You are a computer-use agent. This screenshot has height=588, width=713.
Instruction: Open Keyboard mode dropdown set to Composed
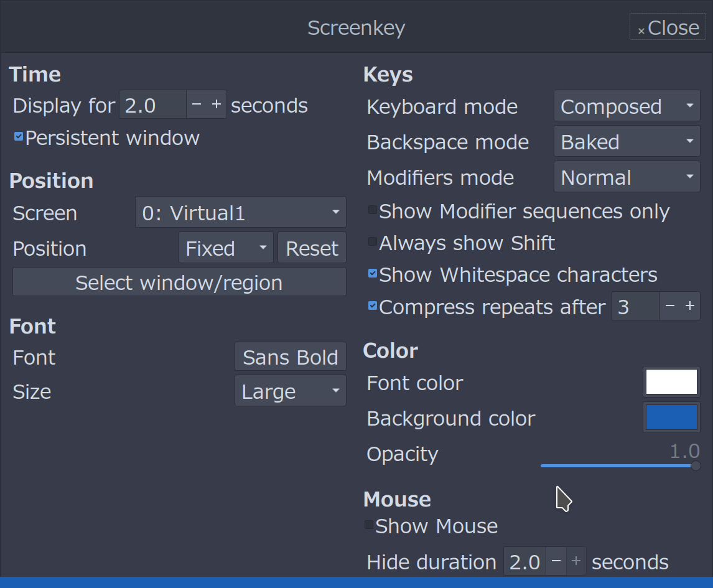pyautogui.click(x=627, y=106)
